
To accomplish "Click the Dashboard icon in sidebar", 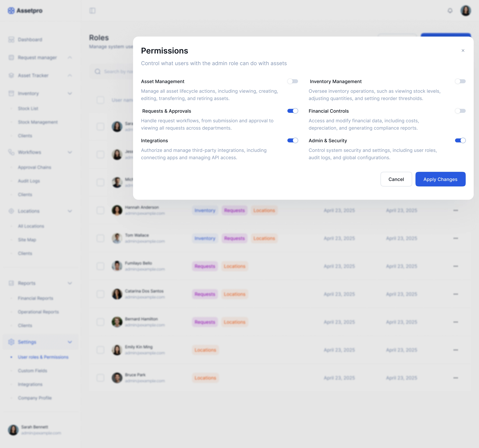I will click(11, 39).
